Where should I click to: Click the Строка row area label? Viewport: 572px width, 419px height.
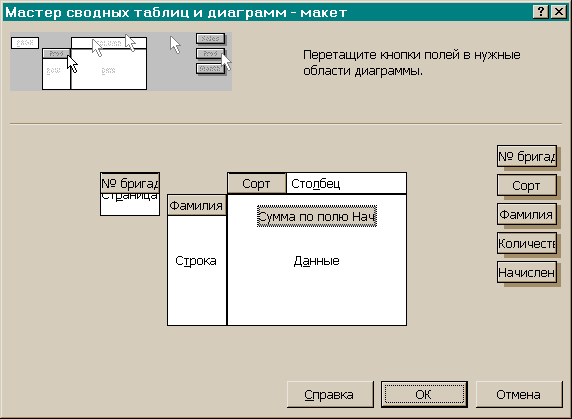tap(196, 261)
